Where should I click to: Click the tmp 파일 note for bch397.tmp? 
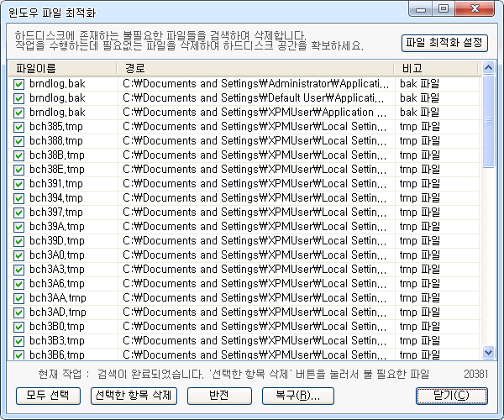pos(420,213)
